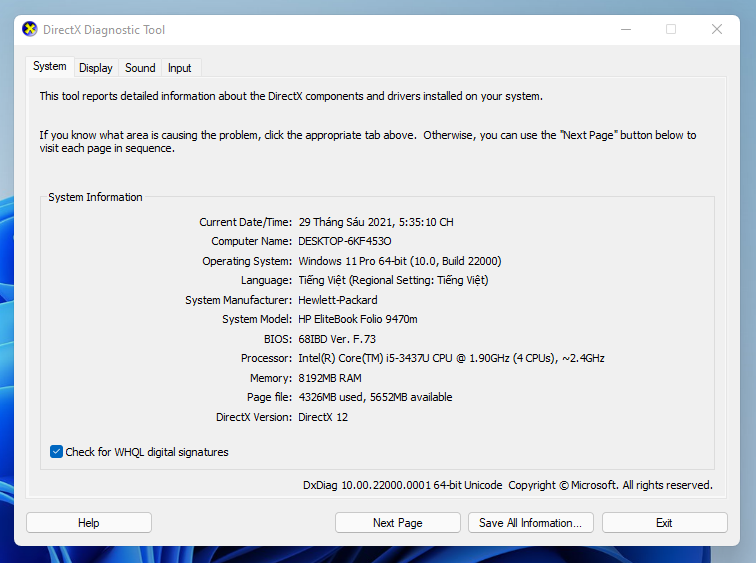Open the Sound tab
The width and height of the screenshot is (756, 563).
point(140,68)
